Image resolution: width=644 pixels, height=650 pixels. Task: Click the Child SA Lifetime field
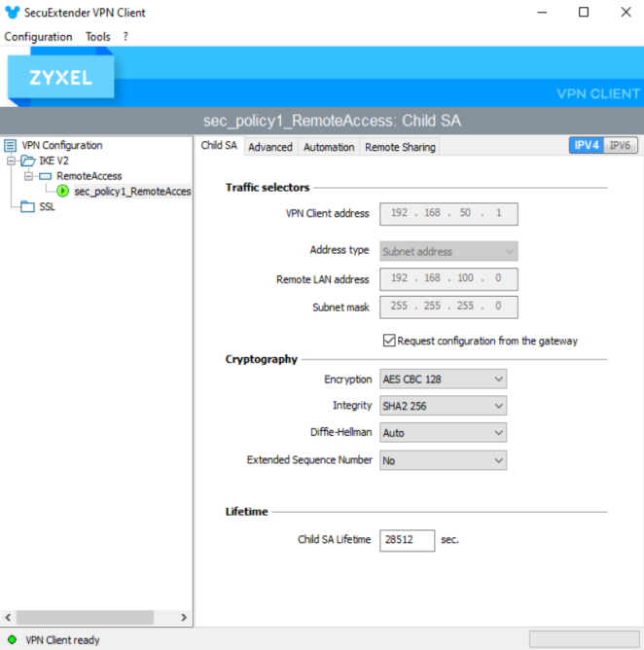(x=406, y=540)
